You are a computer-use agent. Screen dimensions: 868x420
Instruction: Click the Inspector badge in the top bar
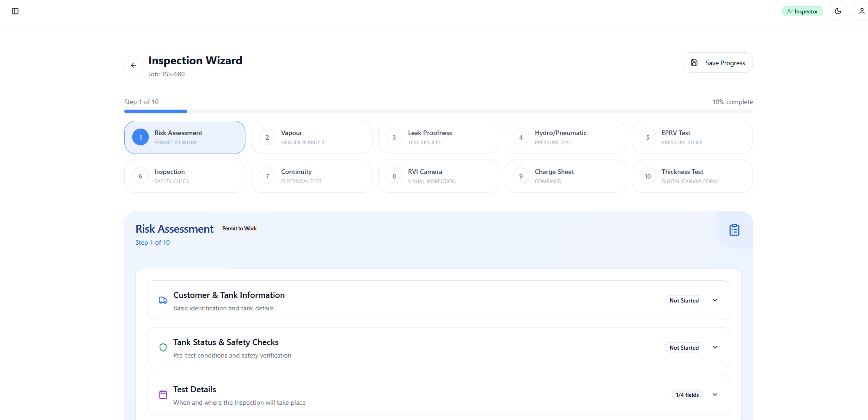(x=802, y=11)
